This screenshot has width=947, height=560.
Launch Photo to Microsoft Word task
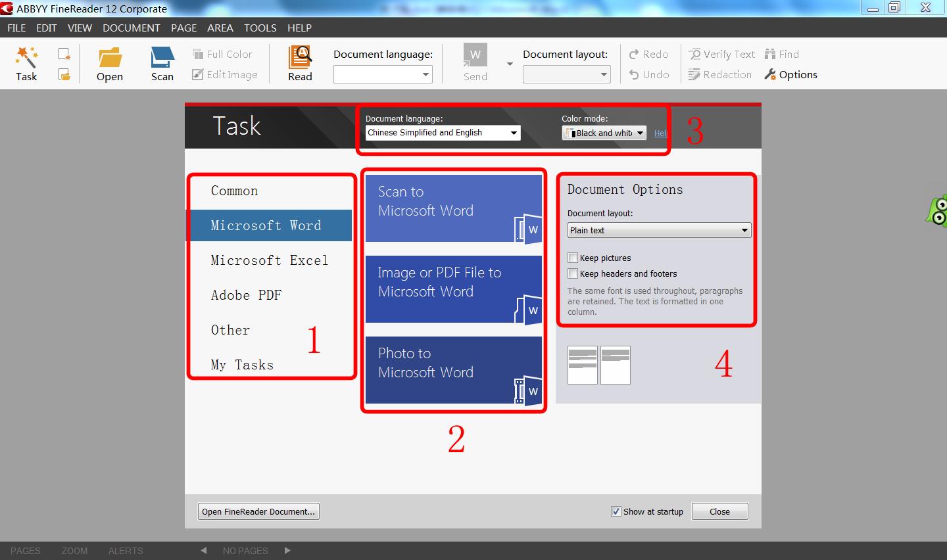tap(454, 370)
